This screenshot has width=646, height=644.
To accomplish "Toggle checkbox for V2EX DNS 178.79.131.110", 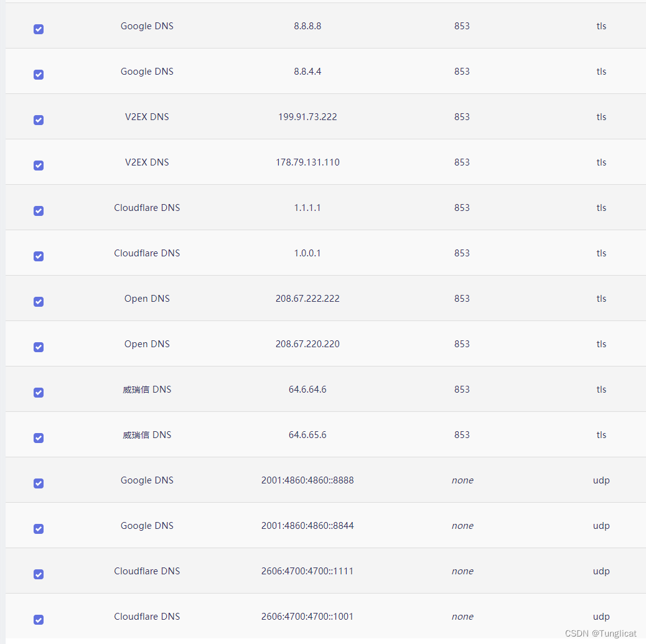I will click(39, 166).
